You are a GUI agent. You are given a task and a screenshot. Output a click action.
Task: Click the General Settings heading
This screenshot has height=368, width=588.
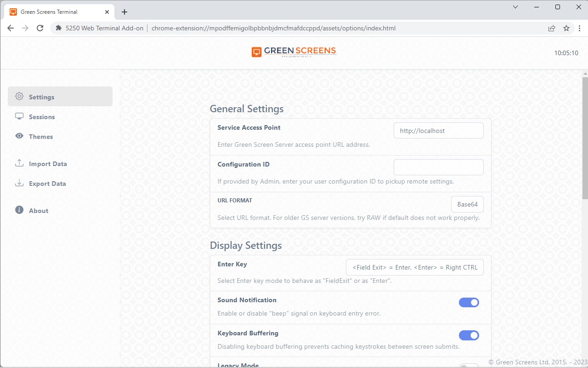pyautogui.click(x=247, y=109)
